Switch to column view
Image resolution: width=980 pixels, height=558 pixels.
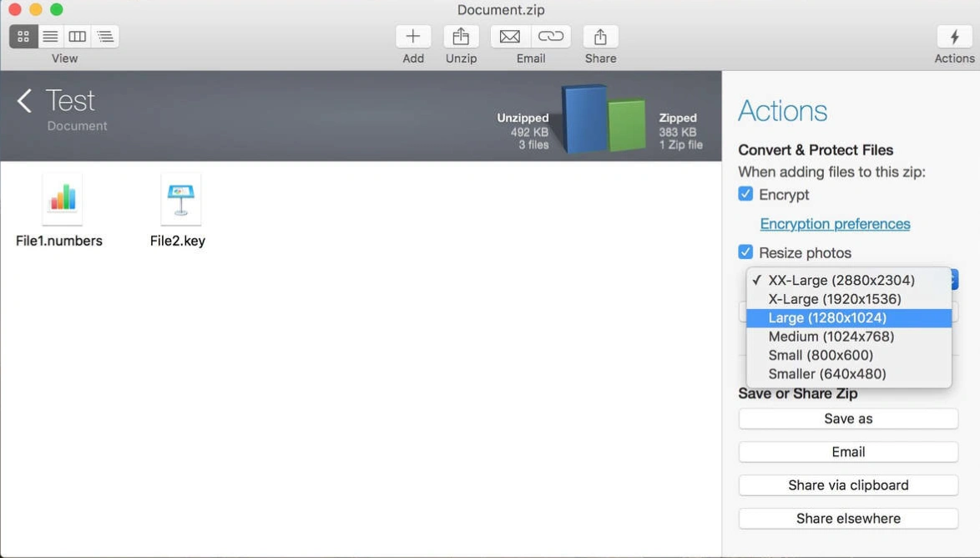click(x=78, y=36)
